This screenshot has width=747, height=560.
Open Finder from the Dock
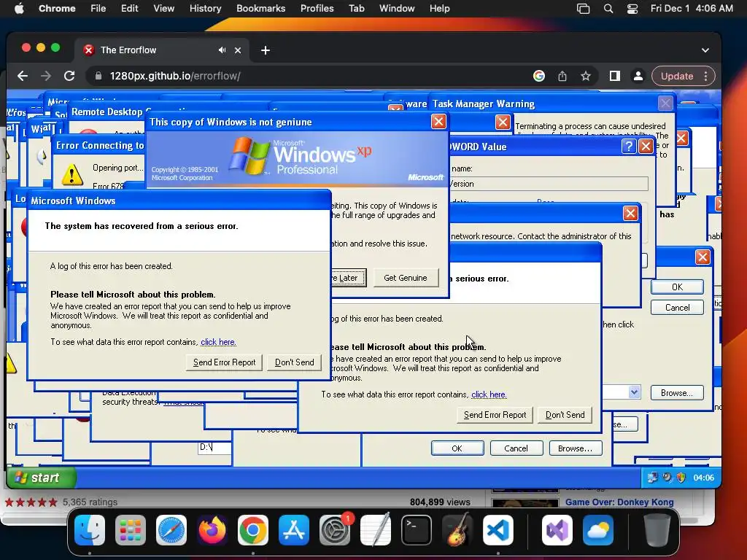[90, 530]
